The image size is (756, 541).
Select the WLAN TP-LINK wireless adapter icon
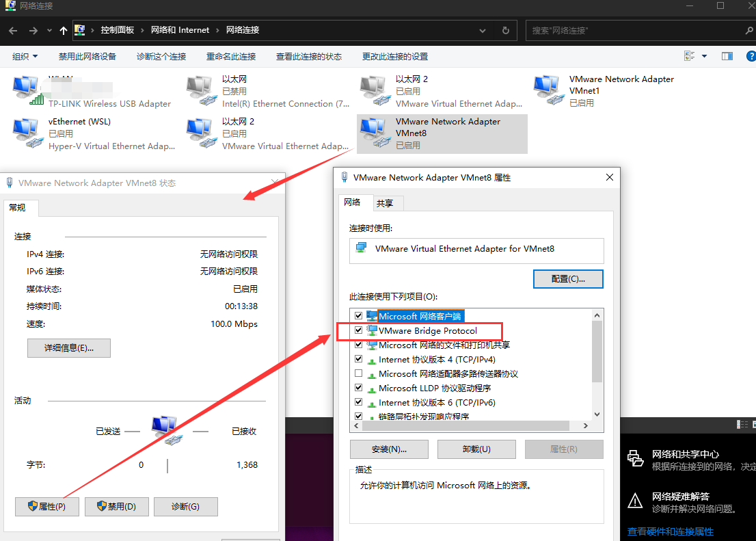click(x=29, y=90)
